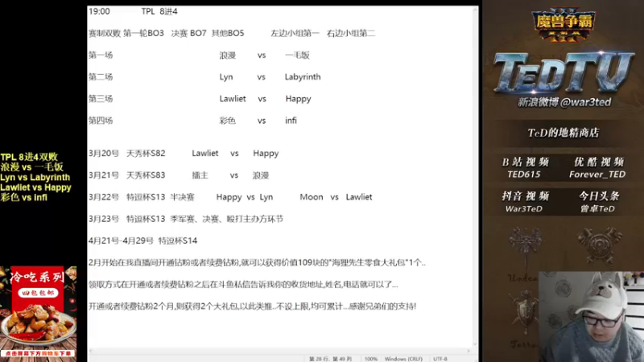This screenshot has height=362, width=644.
Task: Click Windows (CRLF) status bar entry
Action: tap(403, 359)
